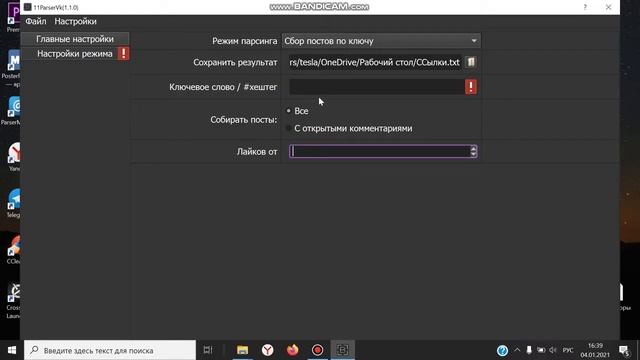
Task: Click the help question mark in title bar
Action: [x=585, y=7]
